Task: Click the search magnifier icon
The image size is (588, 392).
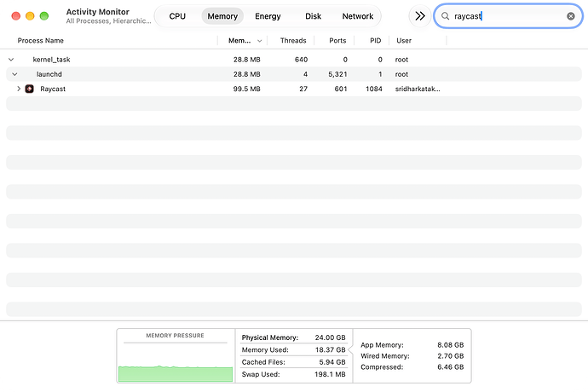Action: [x=445, y=16]
